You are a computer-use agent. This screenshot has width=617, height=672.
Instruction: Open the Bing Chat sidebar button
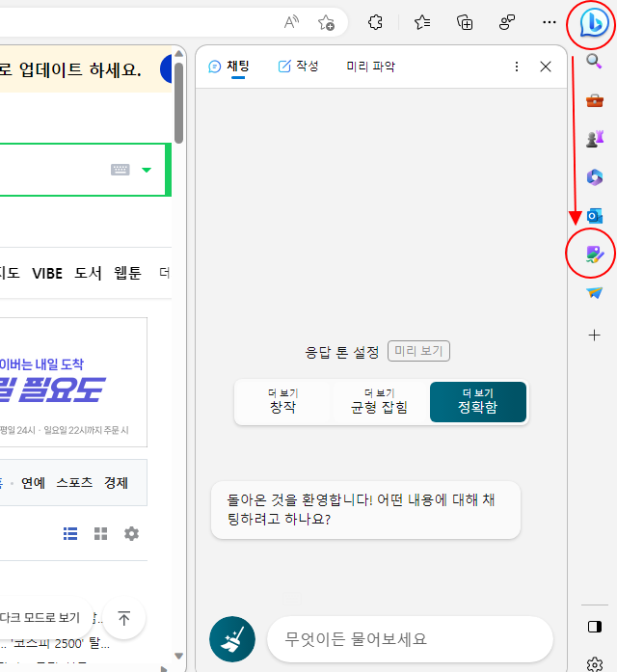click(594, 23)
